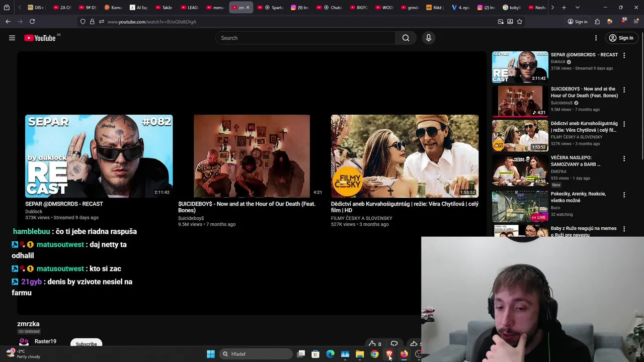The image size is (644, 362).
Task: Open options menu for SEPAR sidebar video
Action: (624, 55)
